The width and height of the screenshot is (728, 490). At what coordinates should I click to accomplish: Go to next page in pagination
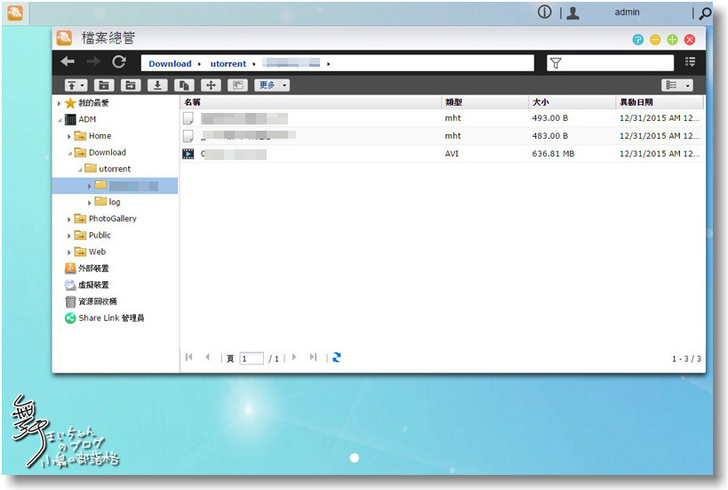pyautogui.click(x=294, y=357)
